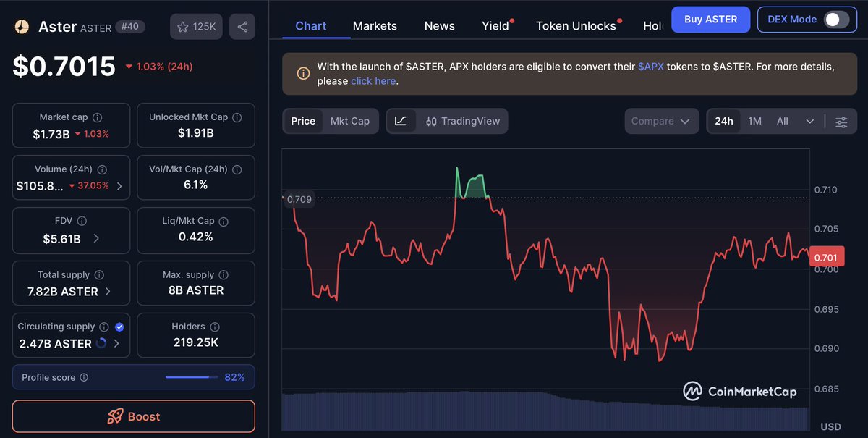868x438 pixels.
Task: Click the Profile score progress bar
Action: pyautogui.click(x=192, y=377)
